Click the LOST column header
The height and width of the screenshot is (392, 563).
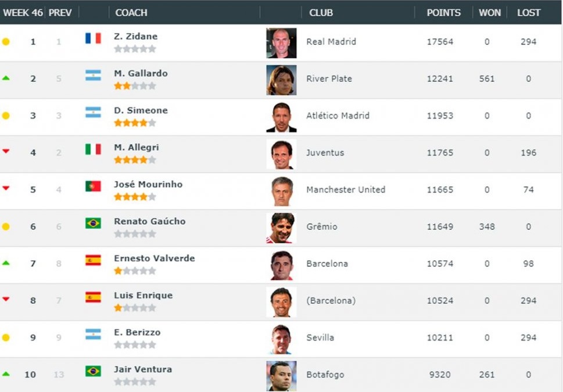529,13
